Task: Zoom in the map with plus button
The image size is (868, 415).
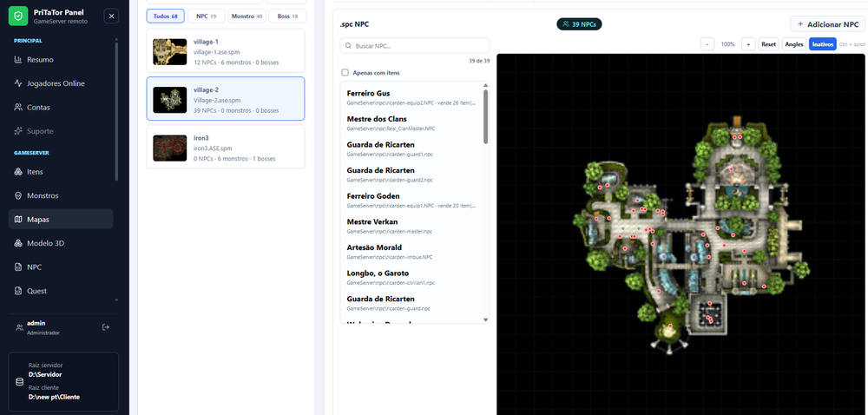Action: coord(748,44)
